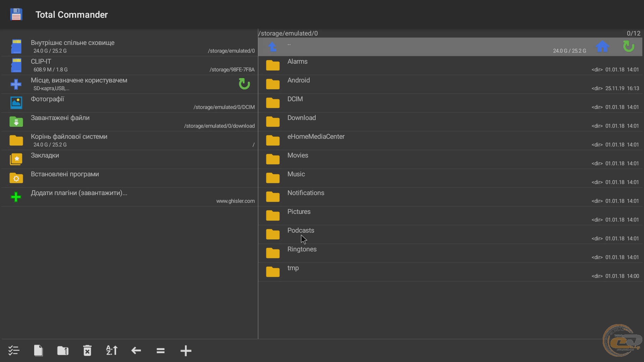Go up one directory level

pos(273,47)
